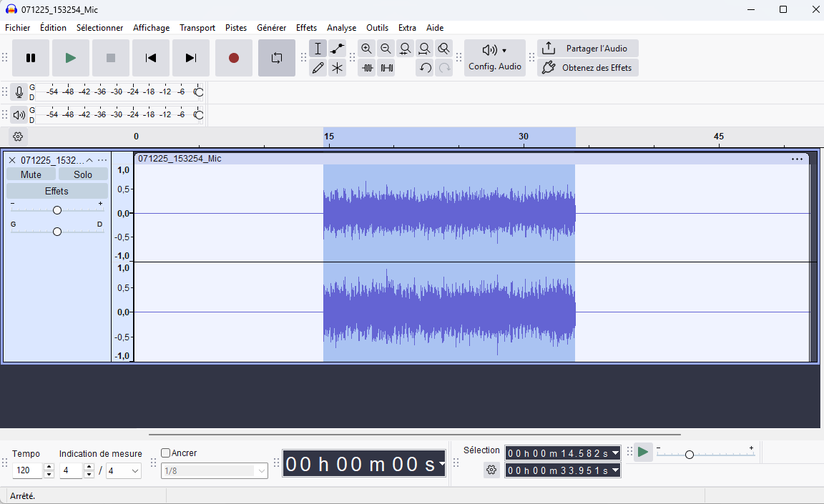Collapse the track using the chevron
The height and width of the screenshot is (504, 824).
[x=89, y=160]
